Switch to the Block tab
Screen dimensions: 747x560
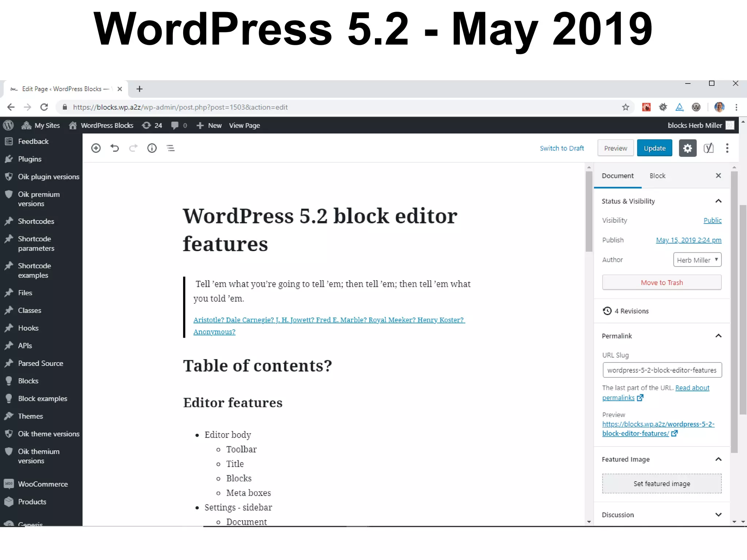657,176
